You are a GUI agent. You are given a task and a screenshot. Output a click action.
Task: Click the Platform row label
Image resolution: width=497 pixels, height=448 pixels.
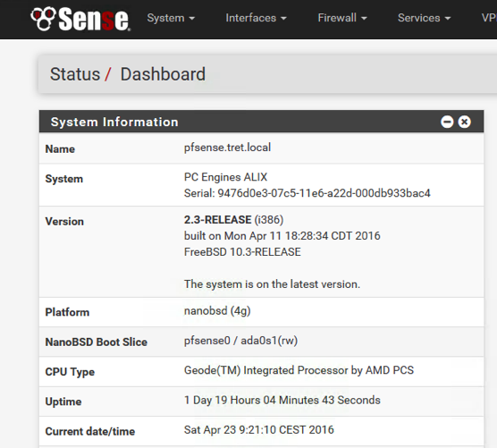[67, 312]
